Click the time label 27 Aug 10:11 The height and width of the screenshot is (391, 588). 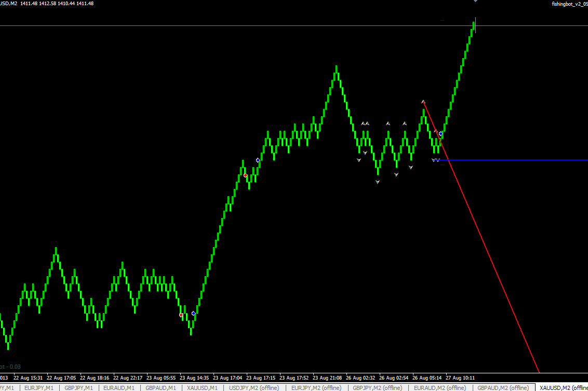pos(460,378)
